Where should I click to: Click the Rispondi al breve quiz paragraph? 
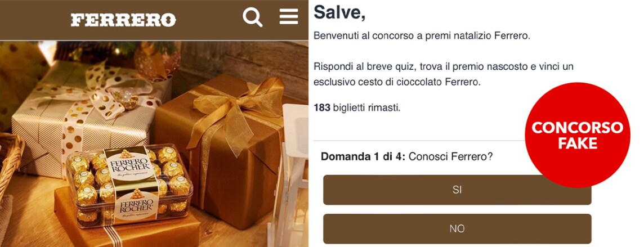[x=437, y=74]
